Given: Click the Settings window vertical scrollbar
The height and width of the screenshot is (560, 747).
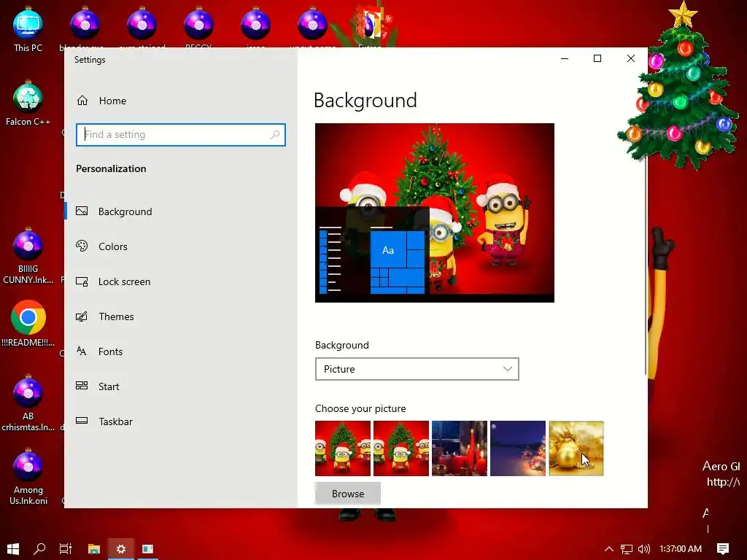Looking at the screenshot, I should [646, 267].
